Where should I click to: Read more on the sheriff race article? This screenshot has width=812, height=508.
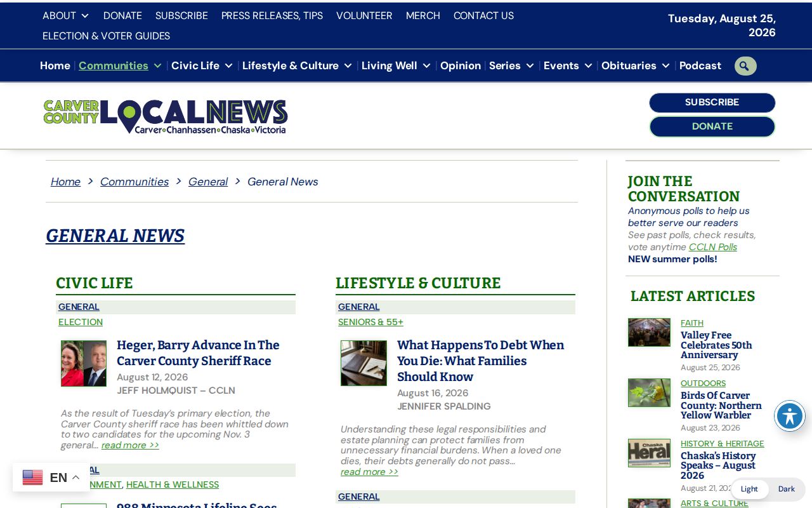130,445
